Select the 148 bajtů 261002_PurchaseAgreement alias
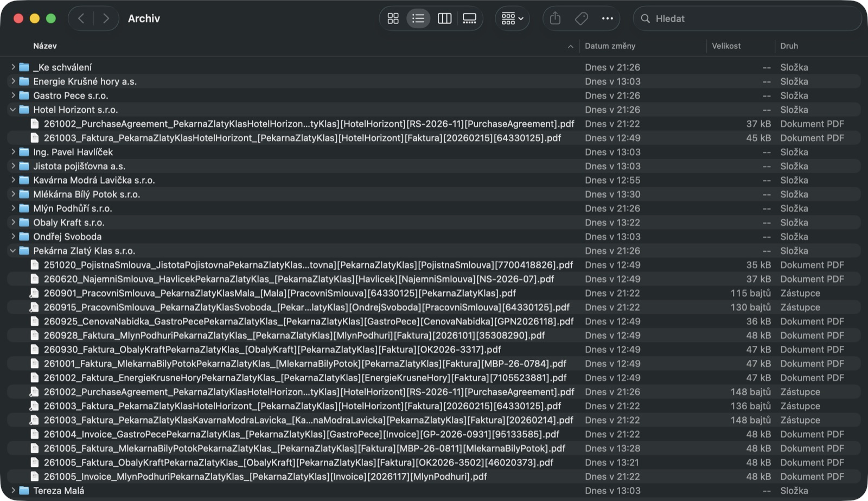This screenshot has height=501, width=868. coord(309,392)
